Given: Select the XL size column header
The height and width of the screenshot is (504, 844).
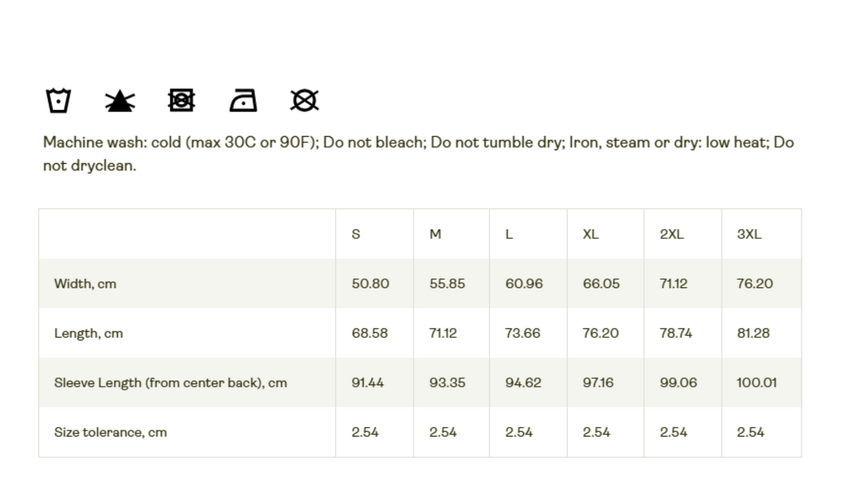Looking at the screenshot, I should (591, 234).
